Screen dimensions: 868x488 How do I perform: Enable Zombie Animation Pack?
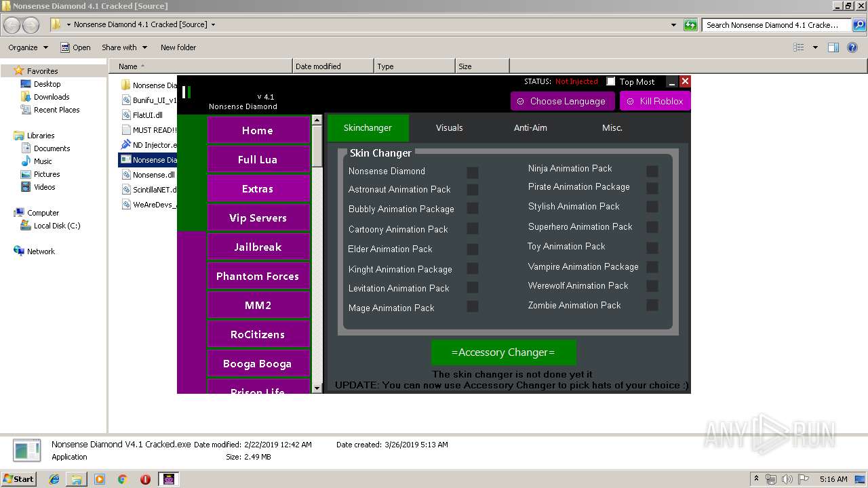[x=652, y=305]
